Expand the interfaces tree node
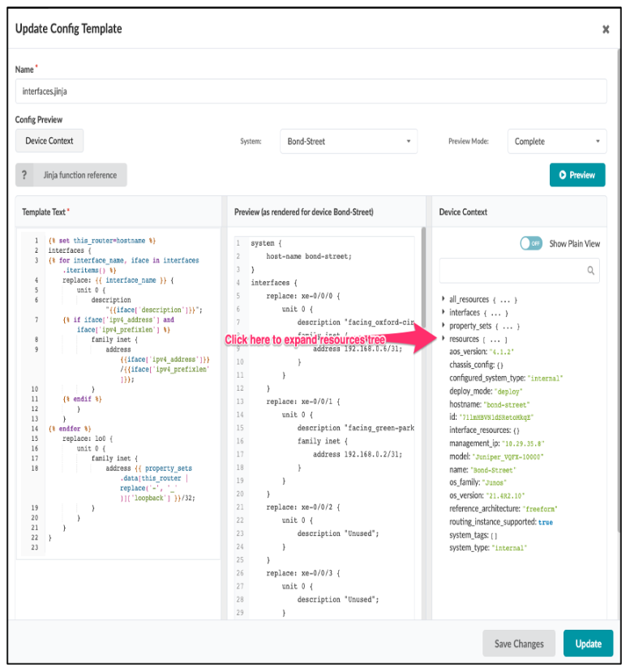 pyautogui.click(x=444, y=312)
